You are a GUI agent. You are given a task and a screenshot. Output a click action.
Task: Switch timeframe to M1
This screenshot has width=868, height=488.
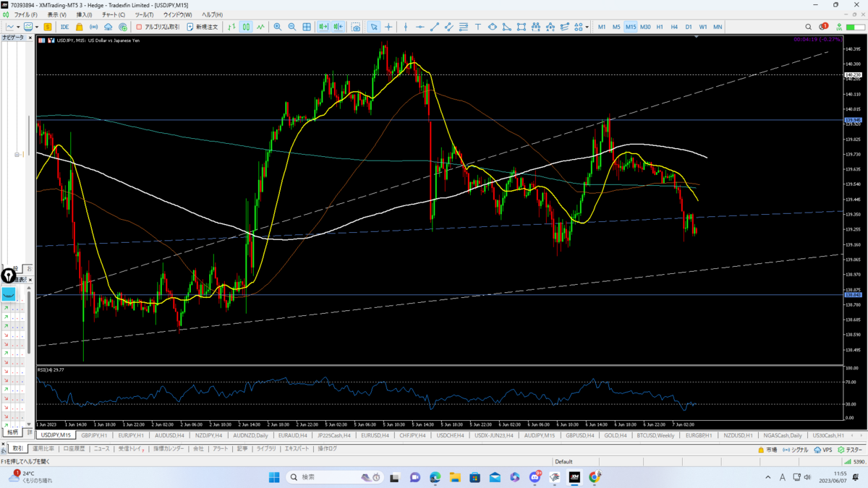(602, 27)
